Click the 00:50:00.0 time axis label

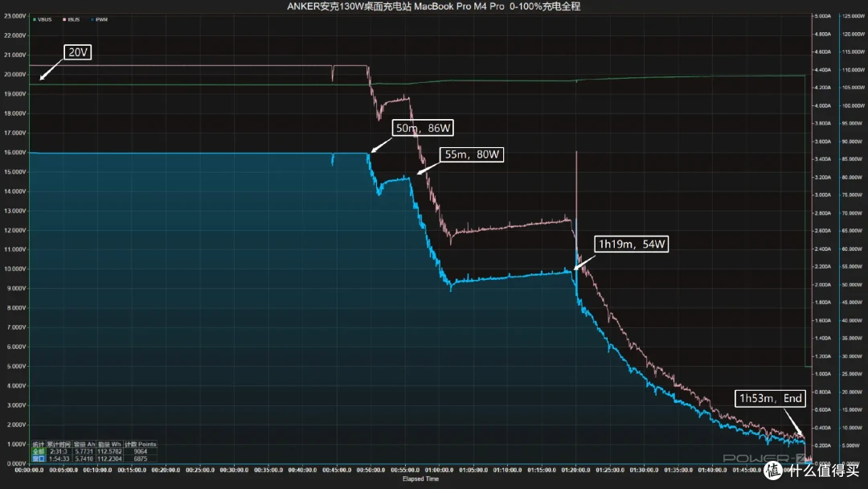[x=371, y=471]
